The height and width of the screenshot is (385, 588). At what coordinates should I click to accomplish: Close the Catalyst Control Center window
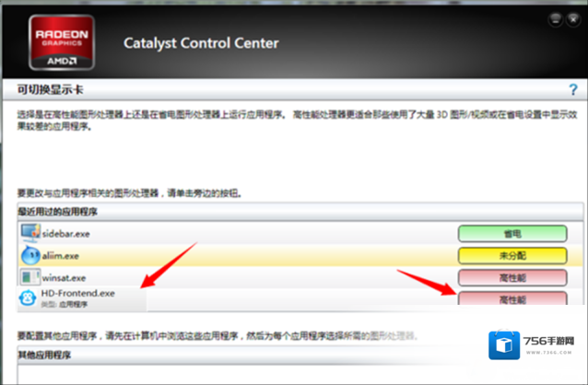click(573, 19)
